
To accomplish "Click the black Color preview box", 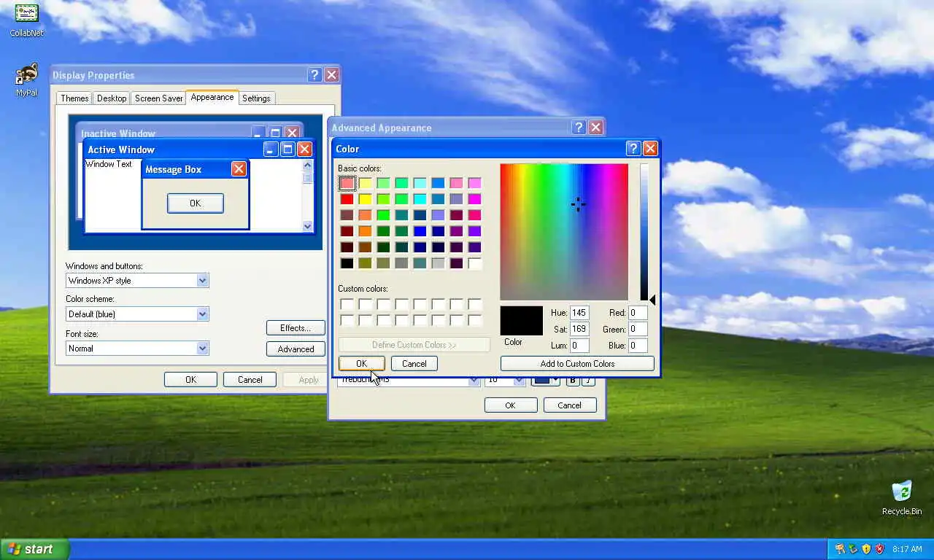I will tap(522, 321).
